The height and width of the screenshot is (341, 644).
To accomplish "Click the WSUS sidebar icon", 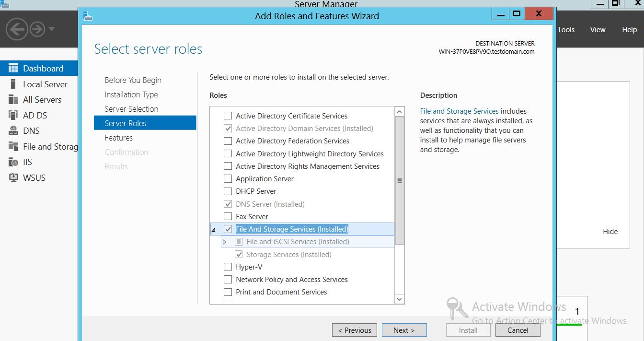I will tap(13, 178).
